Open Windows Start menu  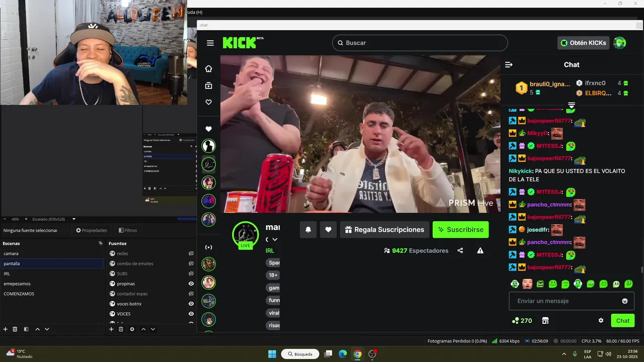[x=272, y=354]
